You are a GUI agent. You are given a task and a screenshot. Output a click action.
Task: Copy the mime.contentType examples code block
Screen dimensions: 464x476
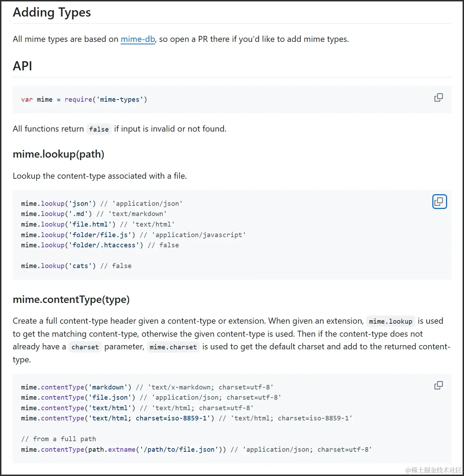click(438, 385)
